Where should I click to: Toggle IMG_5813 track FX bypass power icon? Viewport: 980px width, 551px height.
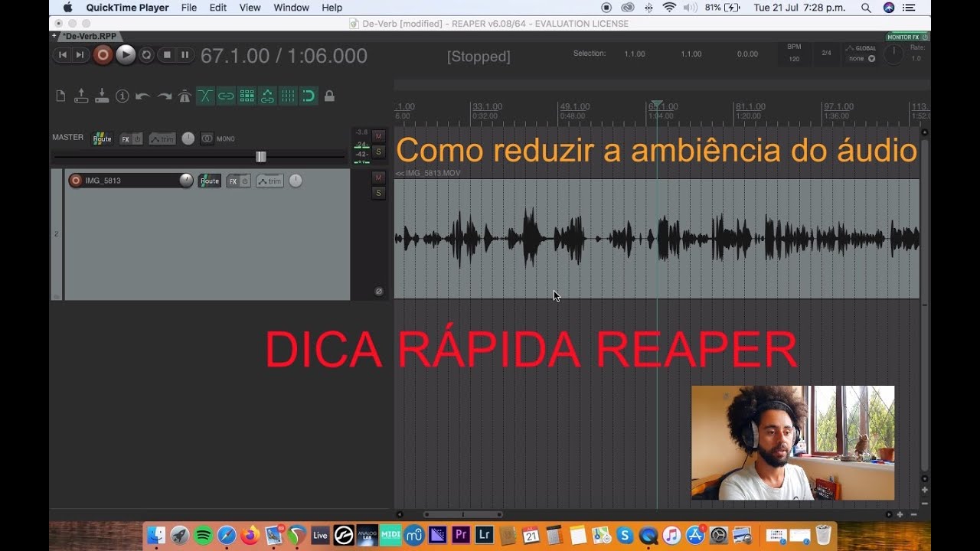tap(245, 181)
